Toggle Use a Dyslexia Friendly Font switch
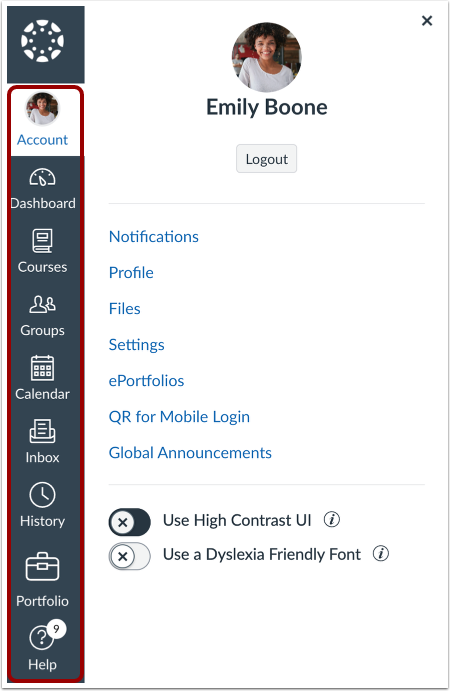Image resolution: width=450 pixels, height=691 pixels. (x=130, y=556)
